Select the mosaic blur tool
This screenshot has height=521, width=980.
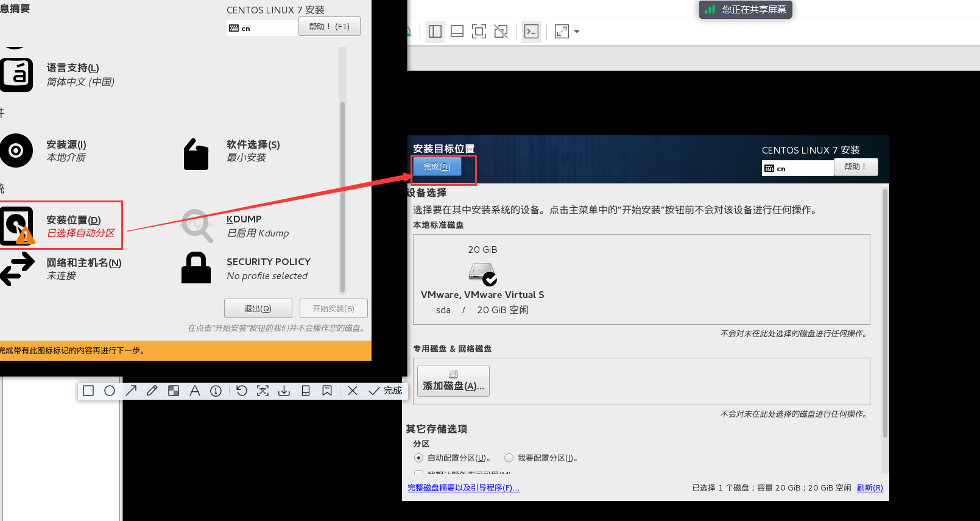coord(174,391)
